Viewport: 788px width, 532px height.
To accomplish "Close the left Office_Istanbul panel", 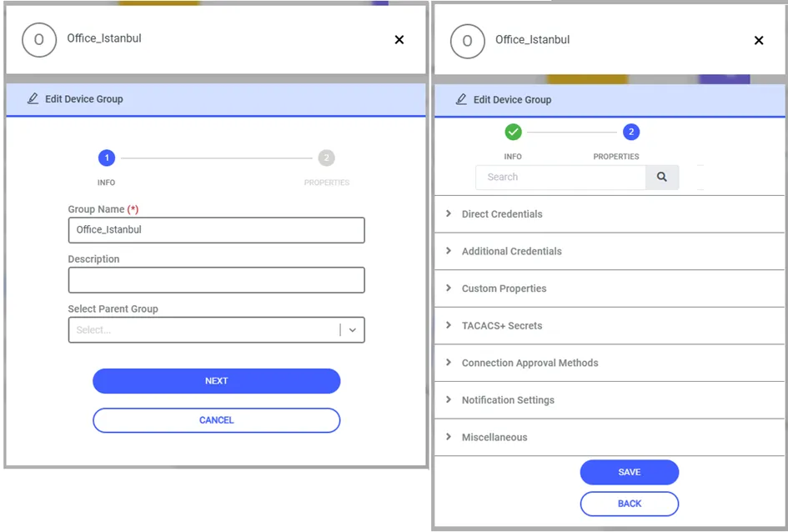I will pyautogui.click(x=399, y=40).
